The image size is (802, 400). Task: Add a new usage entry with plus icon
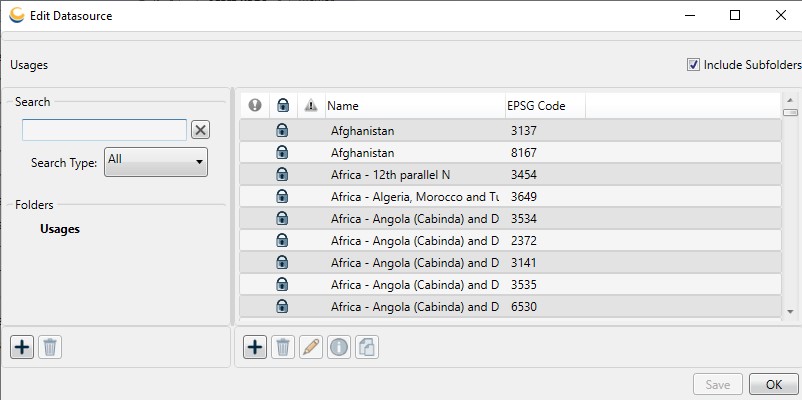tap(255, 347)
